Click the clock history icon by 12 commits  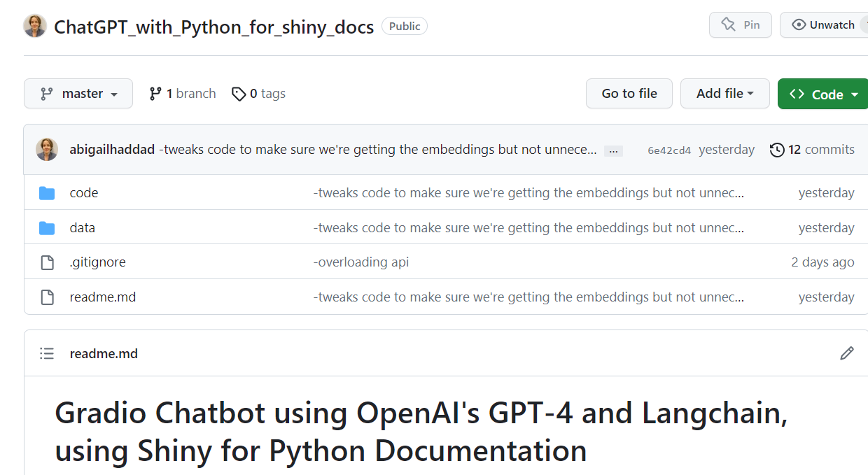click(x=777, y=150)
